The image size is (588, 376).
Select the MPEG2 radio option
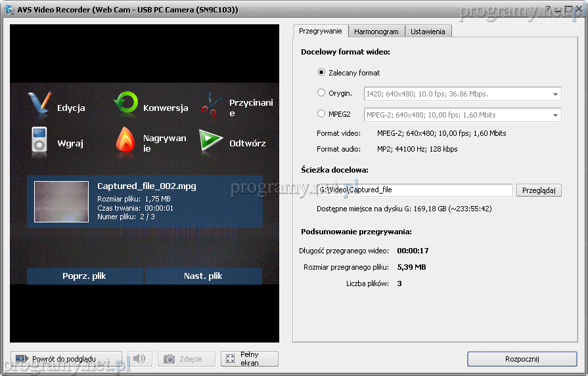(x=321, y=114)
